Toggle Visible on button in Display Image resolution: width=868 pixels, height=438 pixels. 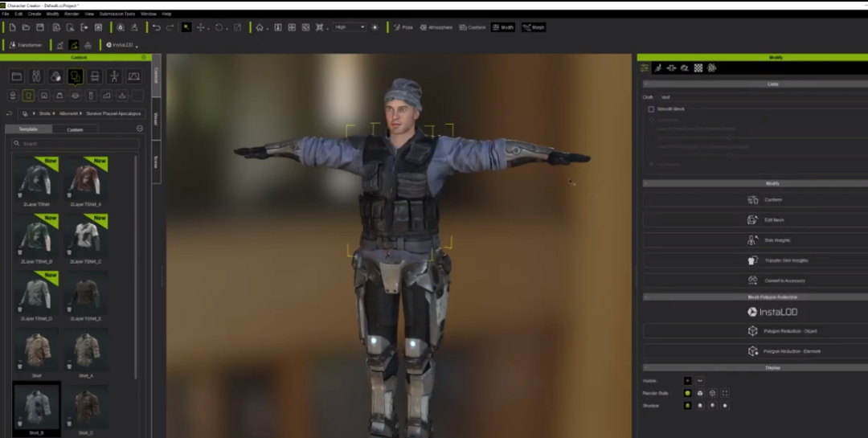[x=687, y=381]
